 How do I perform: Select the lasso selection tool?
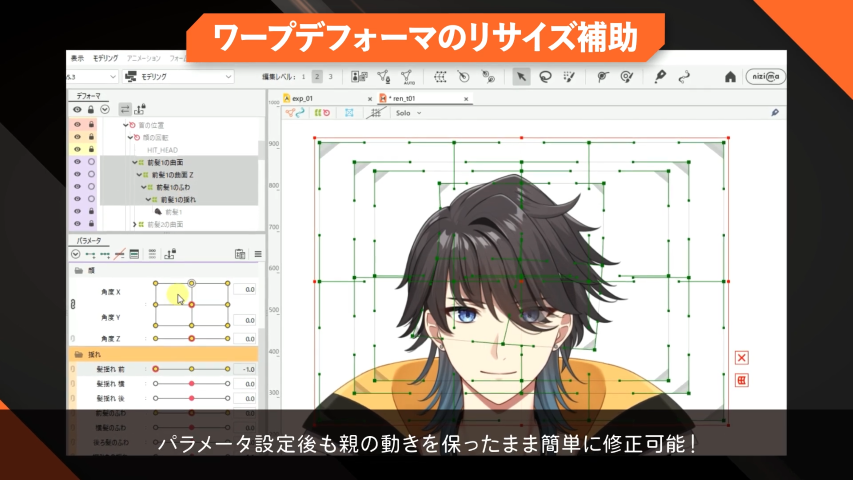545,77
